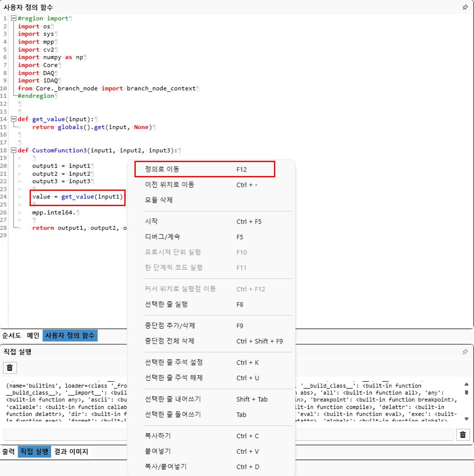Click the trash icon beside the command input field
The height and width of the screenshot is (476, 474).
tap(463, 435)
